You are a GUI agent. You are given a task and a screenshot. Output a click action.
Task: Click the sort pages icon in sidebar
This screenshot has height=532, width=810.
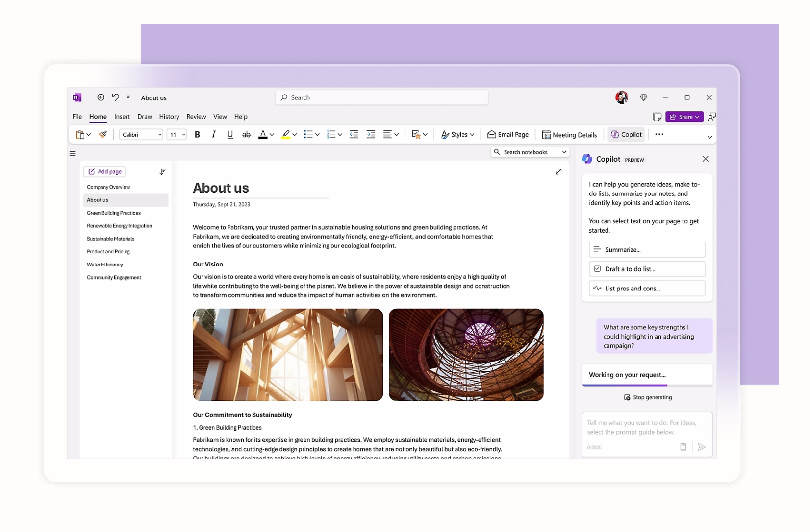(x=163, y=171)
